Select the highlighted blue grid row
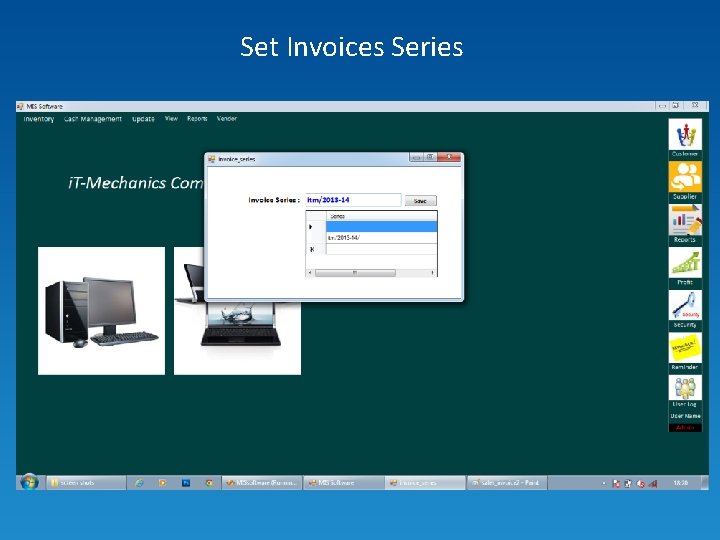 pos(382,227)
